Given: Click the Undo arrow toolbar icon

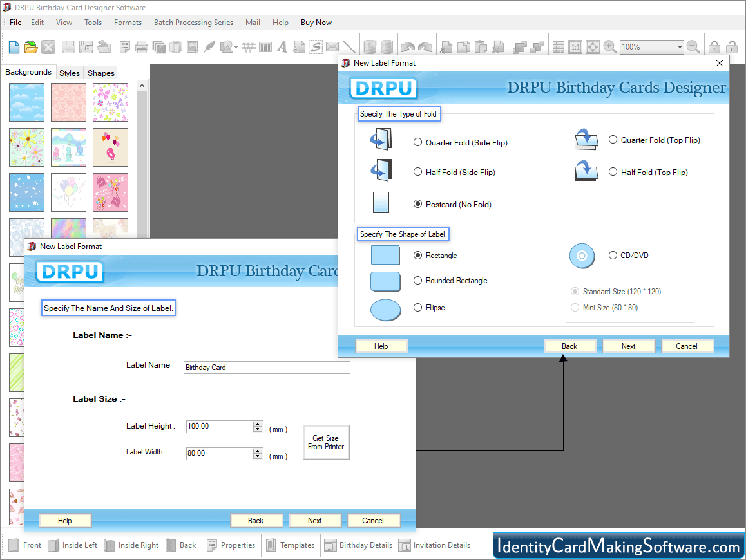Looking at the screenshot, I should (x=408, y=47).
